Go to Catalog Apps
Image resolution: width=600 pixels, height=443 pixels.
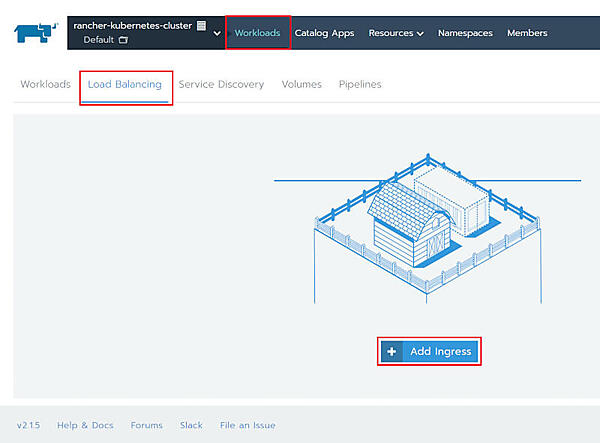tap(324, 33)
